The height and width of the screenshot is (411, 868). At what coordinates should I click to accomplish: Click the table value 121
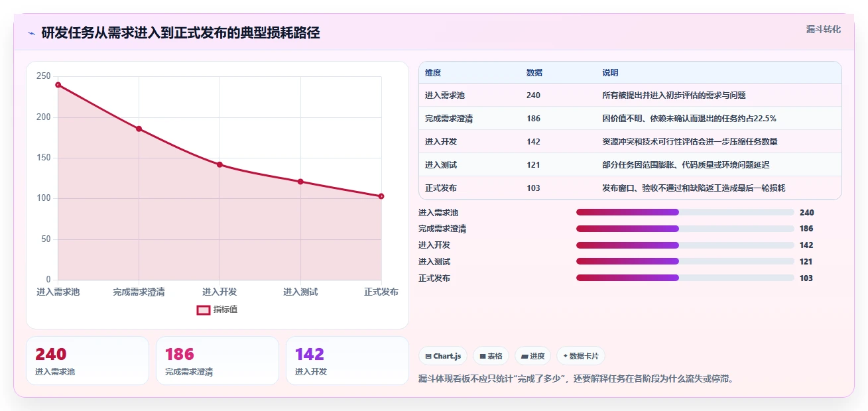(533, 165)
